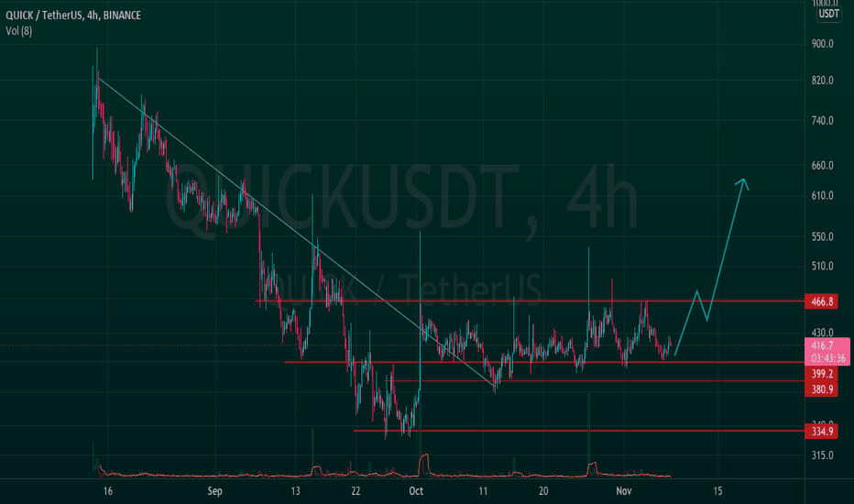854x504 pixels.
Task: Click the 820.0 price axis value
Action: pyautogui.click(x=823, y=81)
